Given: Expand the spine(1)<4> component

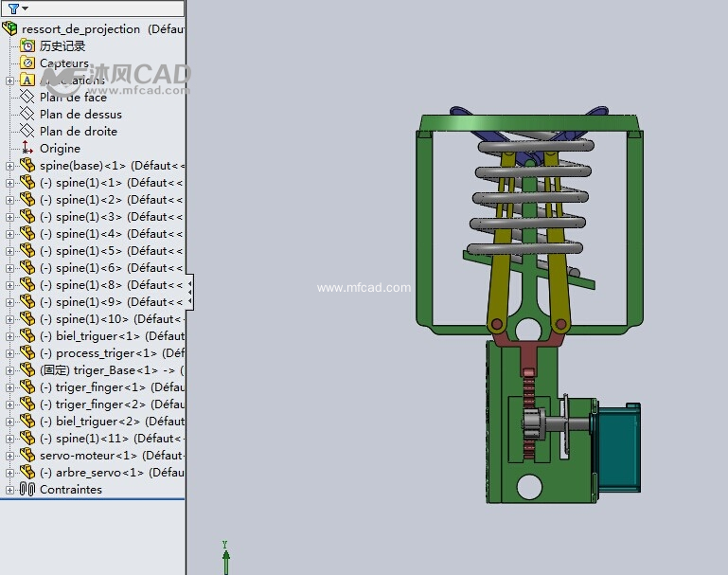Looking at the screenshot, I should coord(9,234).
